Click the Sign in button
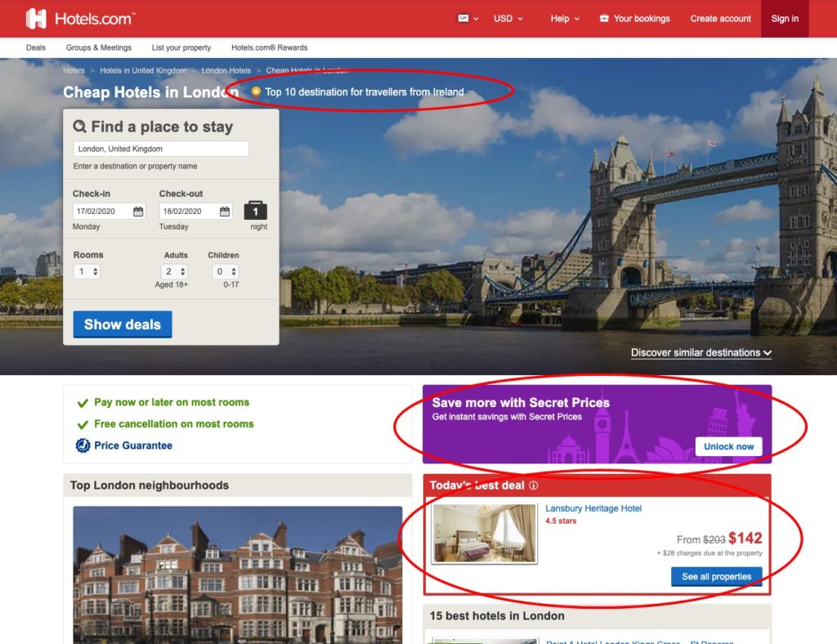The image size is (837, 644). tap(785, 19)
